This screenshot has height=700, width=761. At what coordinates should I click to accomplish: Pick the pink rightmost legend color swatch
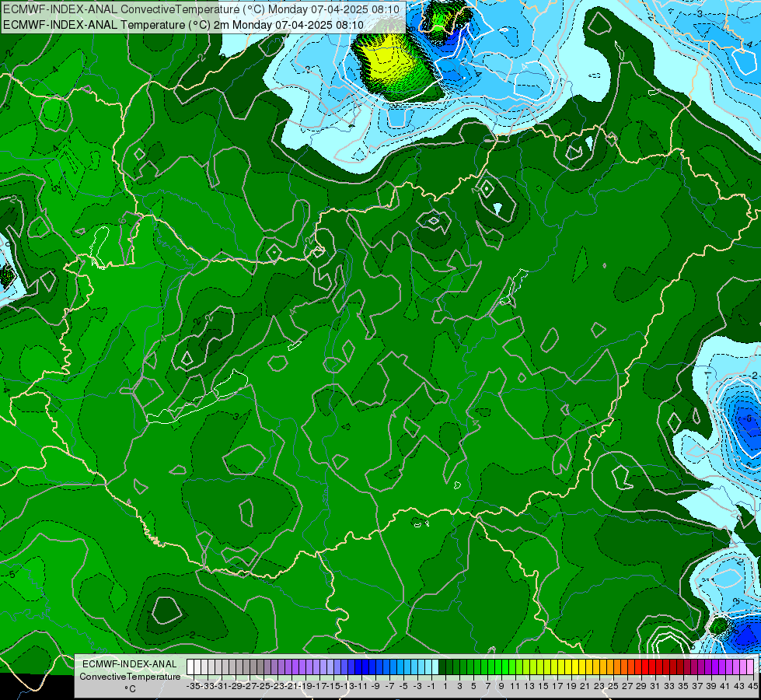pos(750,667)
